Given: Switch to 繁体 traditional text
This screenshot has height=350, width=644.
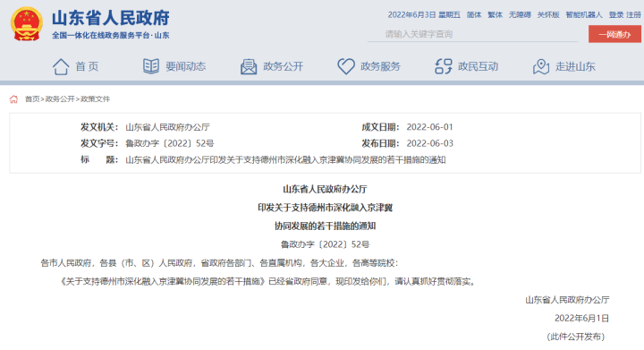Looking at the screenshot, I should pyautogui.click(x=495, y=15).
